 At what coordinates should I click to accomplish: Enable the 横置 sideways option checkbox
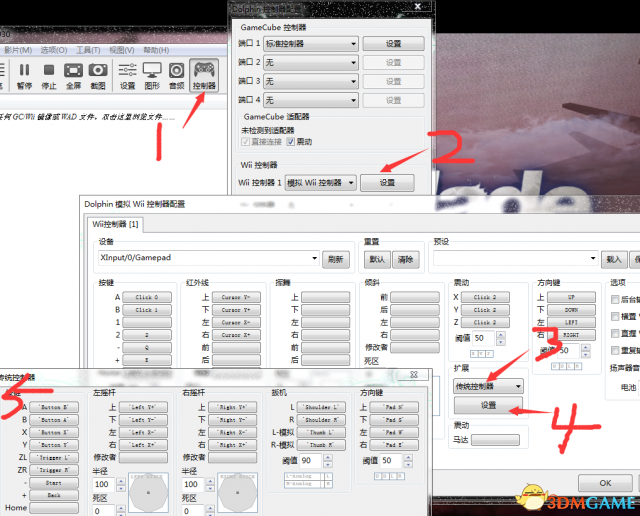(x=615, y=316)
